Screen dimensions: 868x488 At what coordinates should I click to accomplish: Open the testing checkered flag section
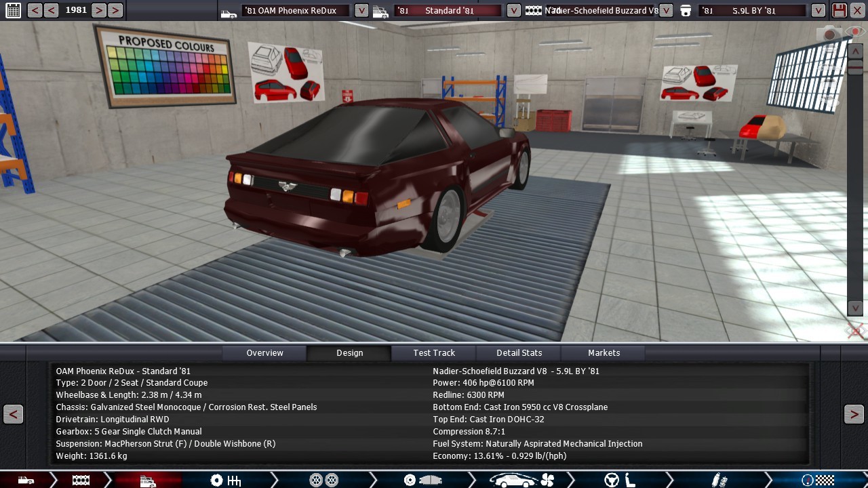click(x=817, y=481)
